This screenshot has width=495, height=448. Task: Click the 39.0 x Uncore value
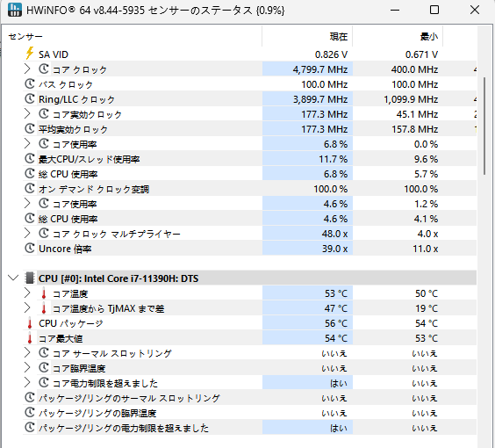(x=334, y=249)
